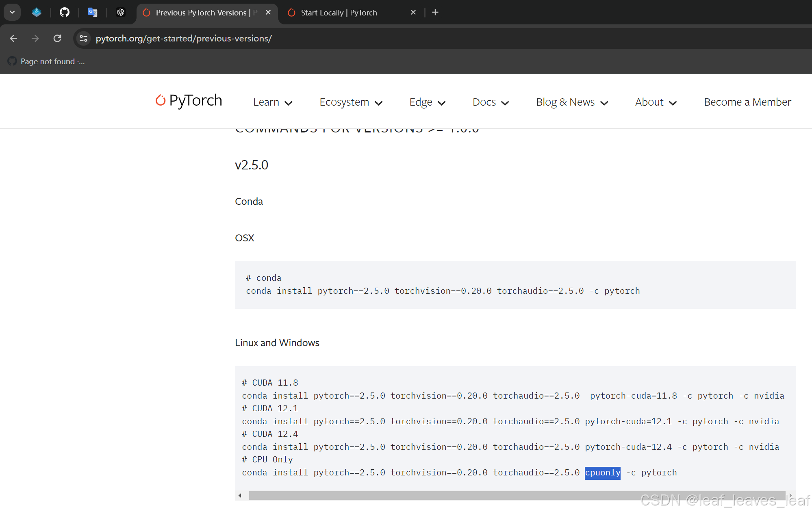Viewport: 812px width, 514px height.
Task: Open the browser tab search chevron
Action: click(12, 12)
